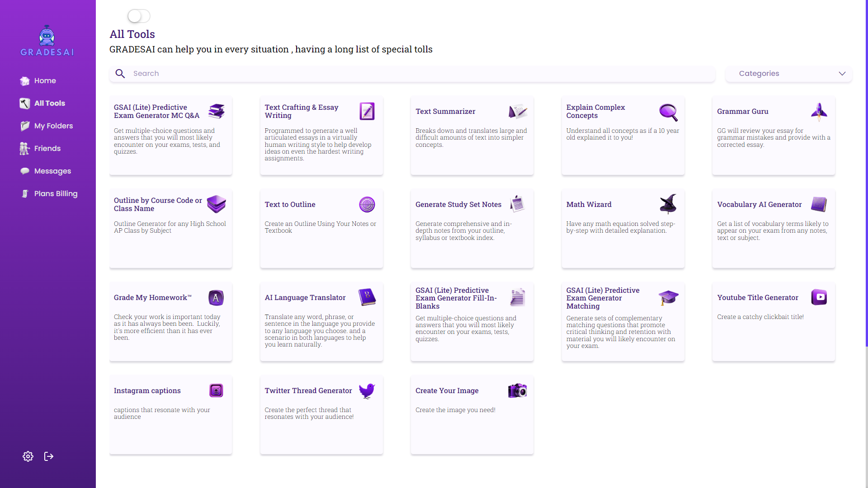Click the settings gear icon in sidebar

[28, 456]
